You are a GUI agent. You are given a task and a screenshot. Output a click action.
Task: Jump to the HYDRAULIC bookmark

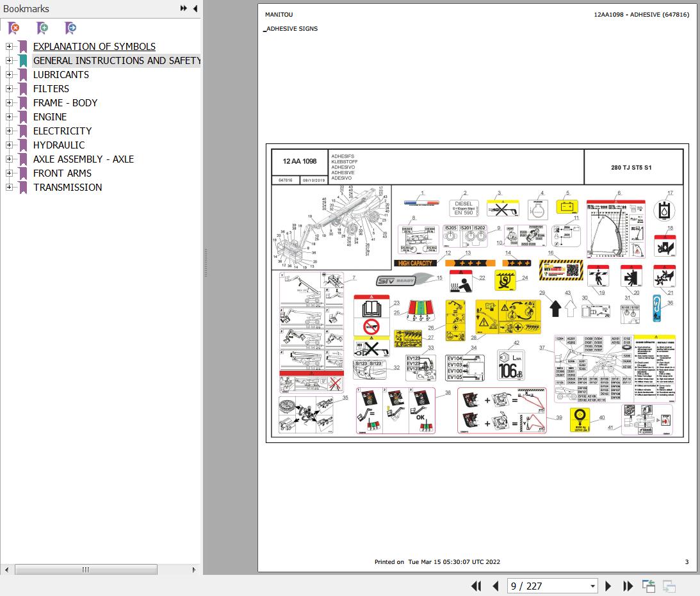coord(59,145)
